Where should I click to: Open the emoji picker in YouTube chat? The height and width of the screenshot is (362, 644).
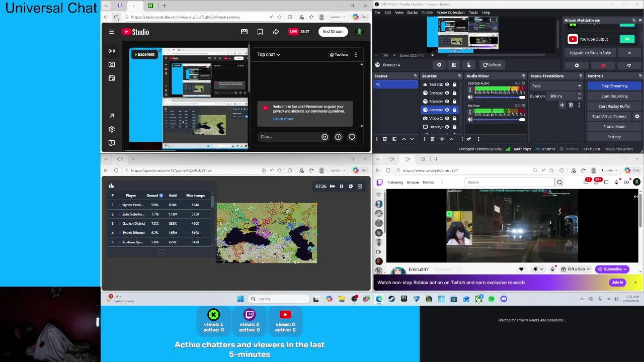pos(325,137)
